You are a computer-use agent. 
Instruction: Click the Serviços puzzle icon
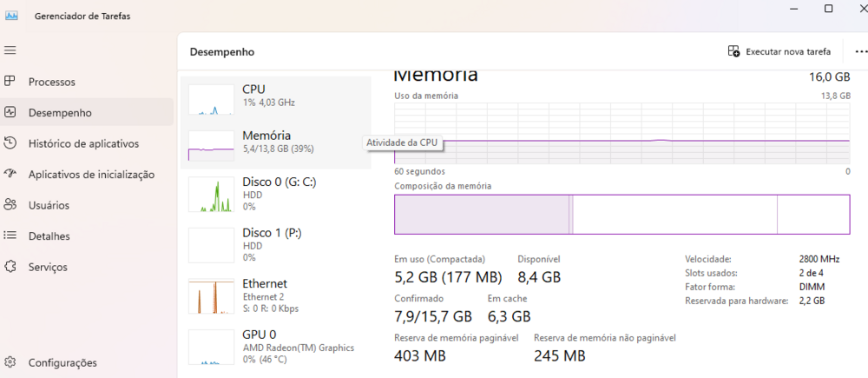point(10,267)
